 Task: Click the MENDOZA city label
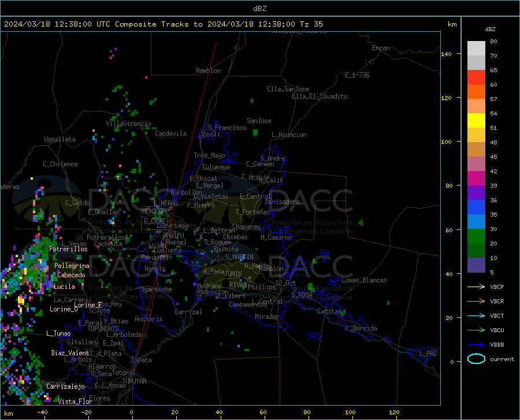[x=154, y=211]
